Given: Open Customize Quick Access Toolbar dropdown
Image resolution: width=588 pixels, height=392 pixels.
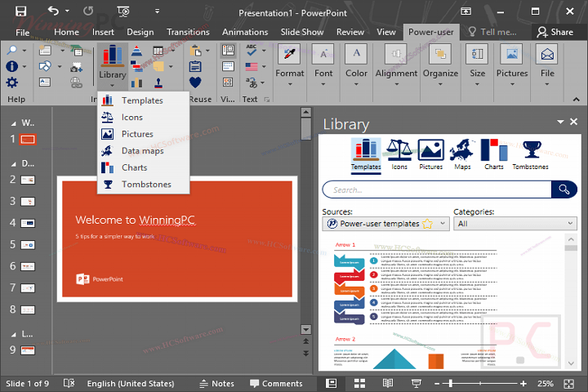Looking at the screenshot, I should tap(157, 11).
